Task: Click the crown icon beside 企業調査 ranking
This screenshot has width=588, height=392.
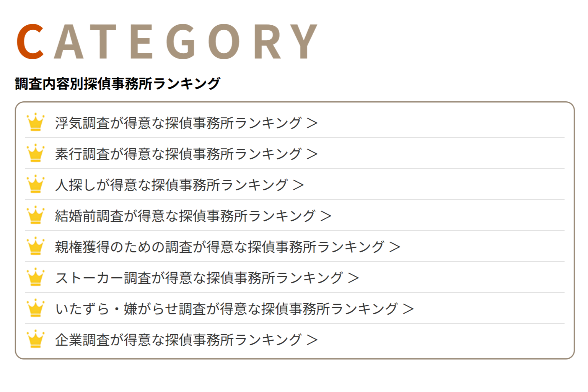Action: click(x=36, y=339)
